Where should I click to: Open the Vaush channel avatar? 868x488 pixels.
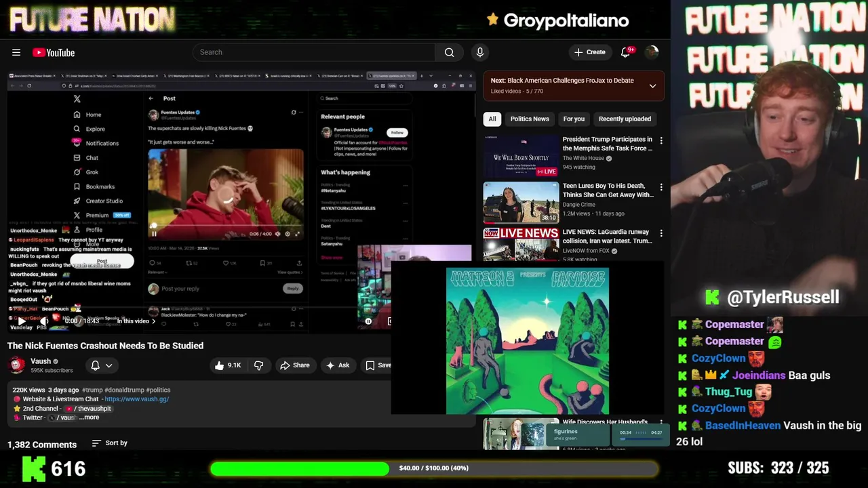point(16,365)
